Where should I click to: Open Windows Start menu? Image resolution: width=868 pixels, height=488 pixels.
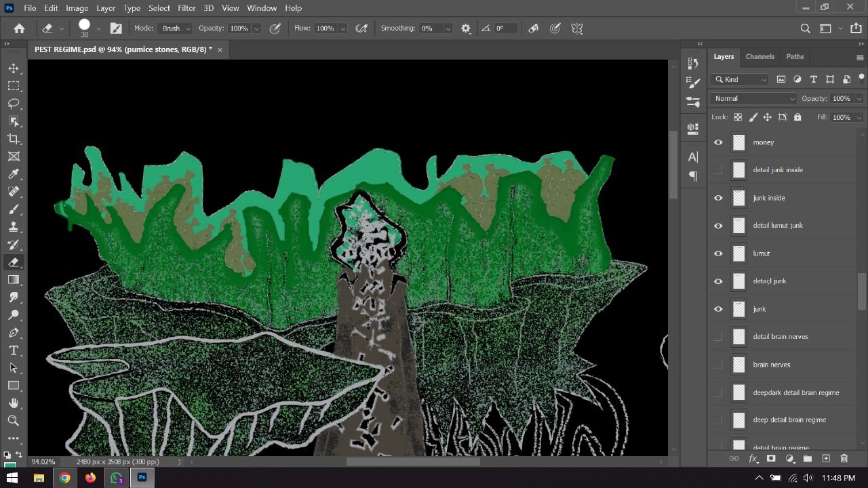click(13, 478)
